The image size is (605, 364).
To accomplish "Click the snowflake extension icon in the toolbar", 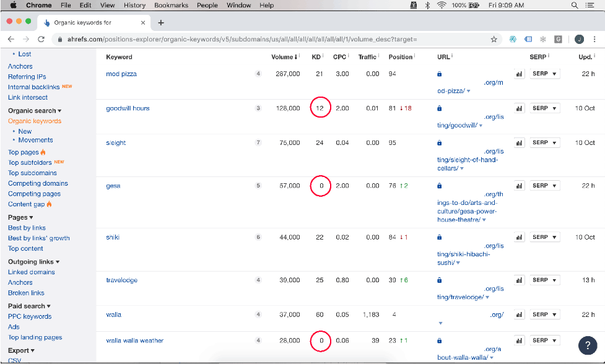I will 542,39.
